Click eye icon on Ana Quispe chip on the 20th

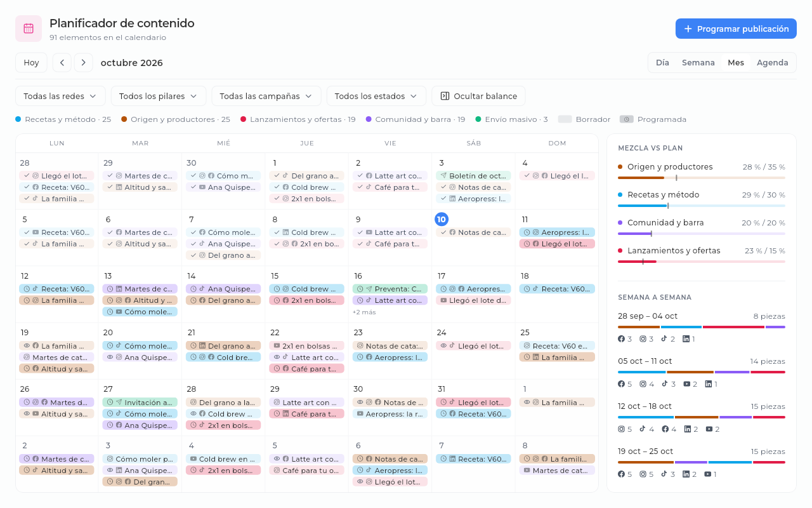(x=110, y=358)
